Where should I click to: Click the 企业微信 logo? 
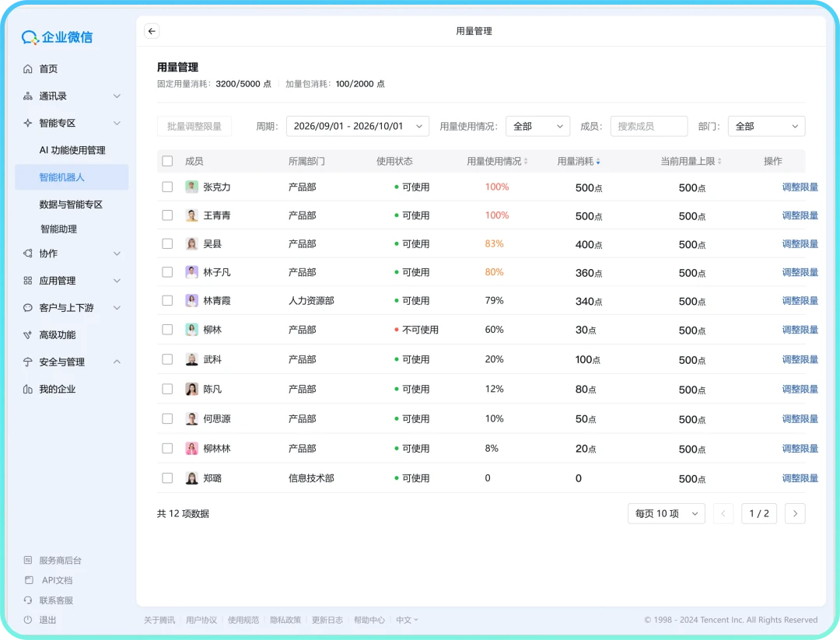58,37
